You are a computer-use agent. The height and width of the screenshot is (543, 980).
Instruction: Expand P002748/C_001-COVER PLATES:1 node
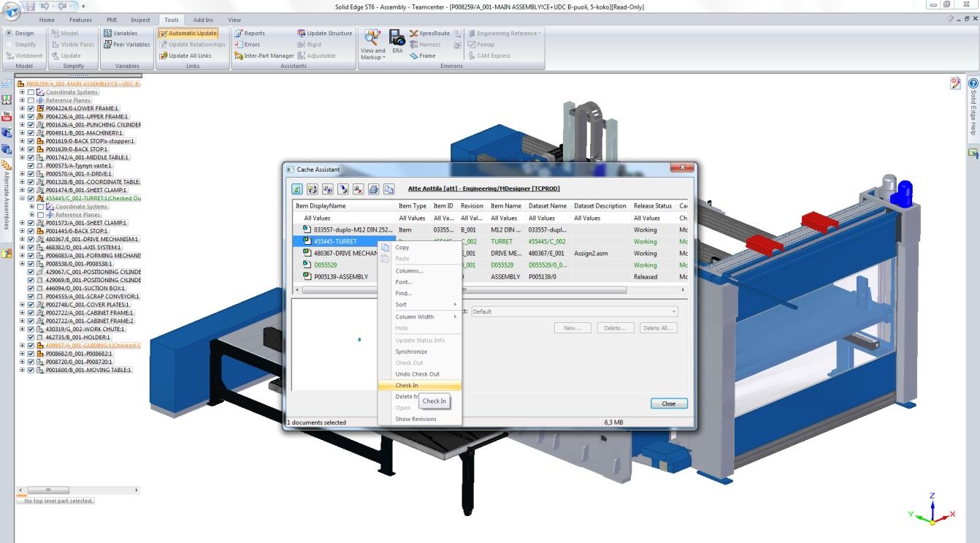pos(23,305)
